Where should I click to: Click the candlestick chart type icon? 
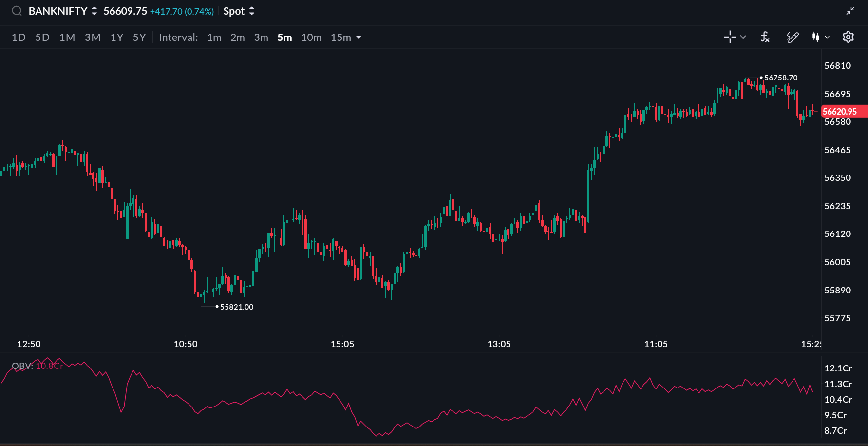(x=815, y=37)
